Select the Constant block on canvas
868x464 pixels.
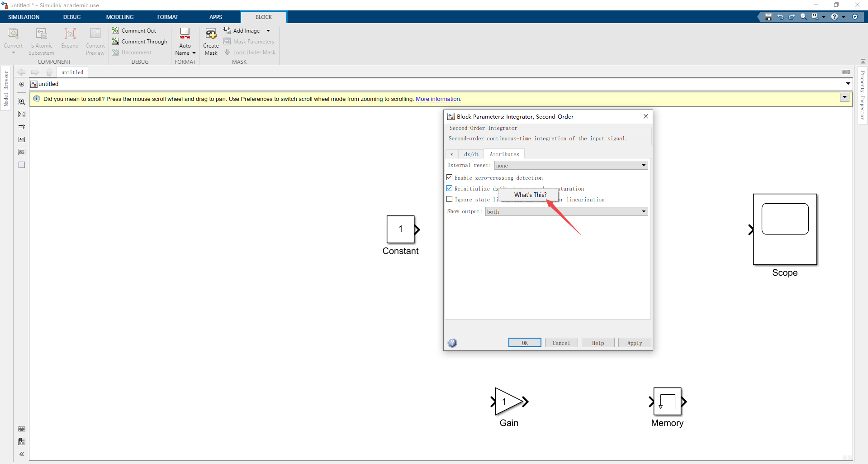401,229
